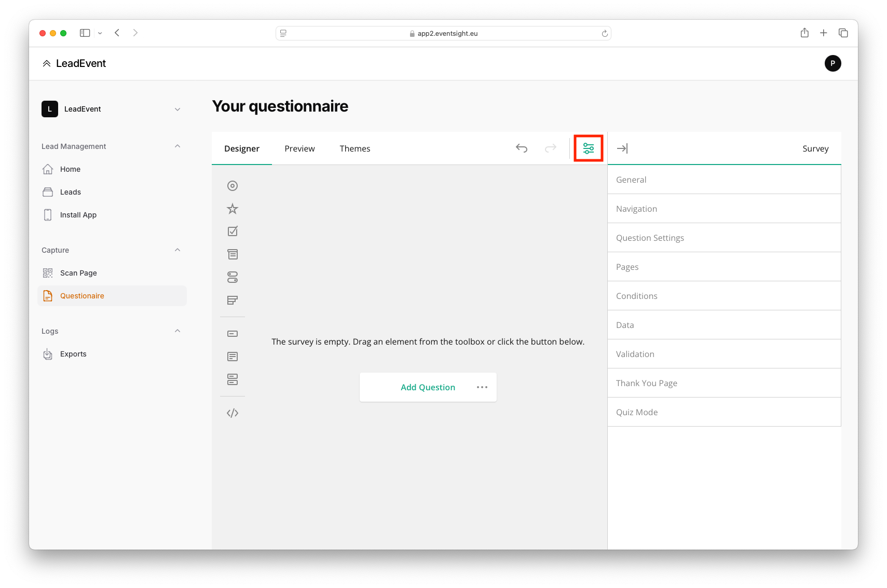The image size is (887, 588).
Task: Open the Themes tab
Action: tap(355, 148)
